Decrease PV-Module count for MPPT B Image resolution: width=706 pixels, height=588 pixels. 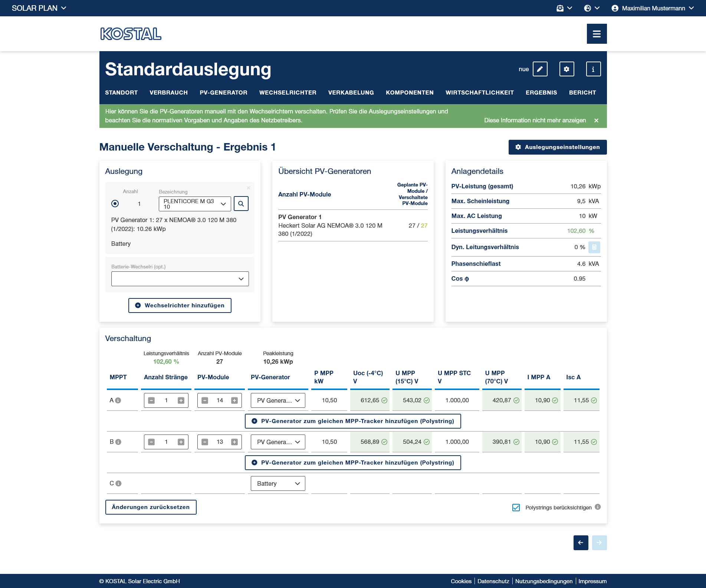205,442
